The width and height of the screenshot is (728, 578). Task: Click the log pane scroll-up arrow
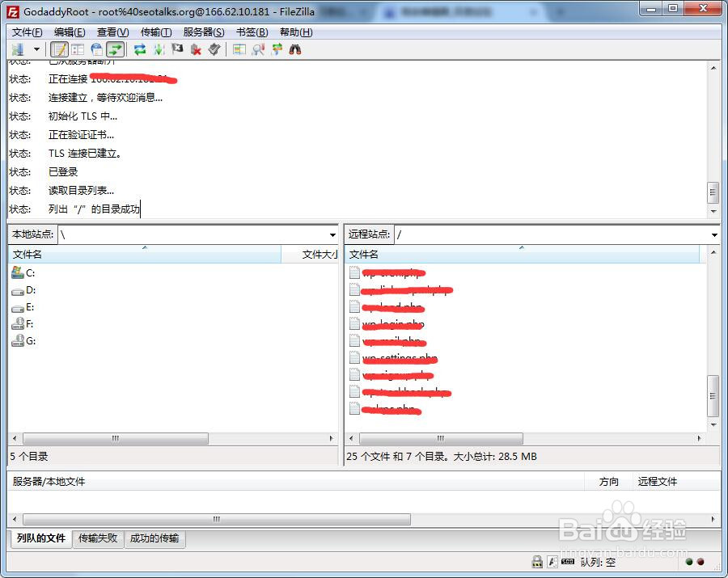tap(713, 68)
